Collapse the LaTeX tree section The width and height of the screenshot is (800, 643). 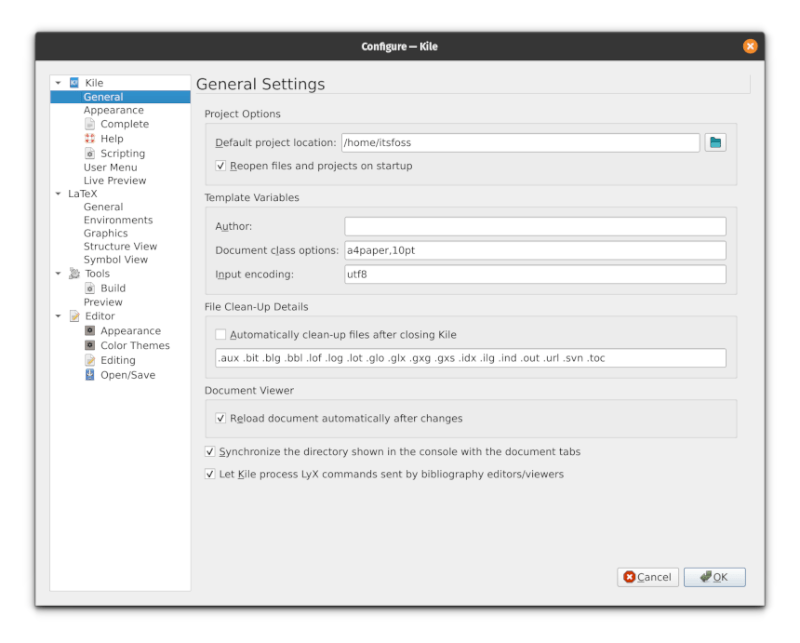60,193
